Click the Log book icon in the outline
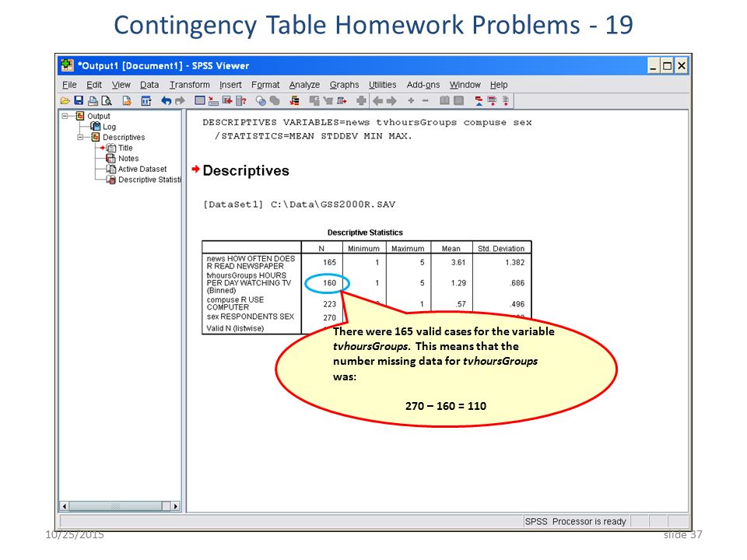 [95, 126]
